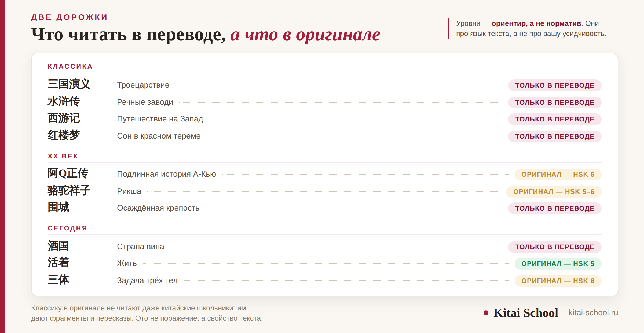Click the Chinese title 围城

tap(58, 207)
